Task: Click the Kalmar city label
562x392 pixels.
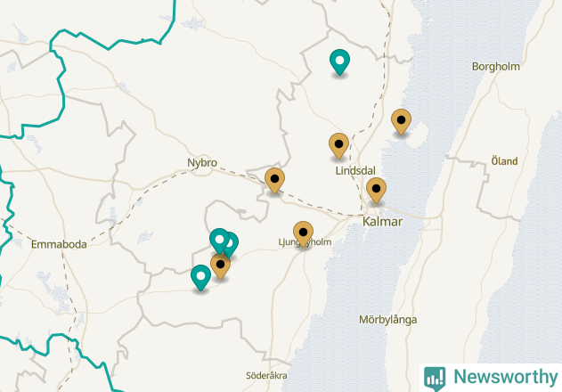Action: tap(382, 222)
